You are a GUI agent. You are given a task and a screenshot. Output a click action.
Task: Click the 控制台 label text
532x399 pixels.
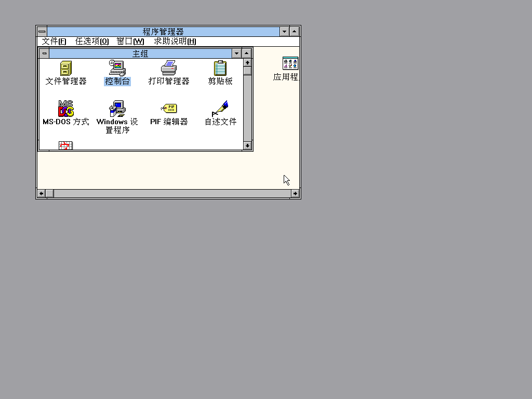117,82
